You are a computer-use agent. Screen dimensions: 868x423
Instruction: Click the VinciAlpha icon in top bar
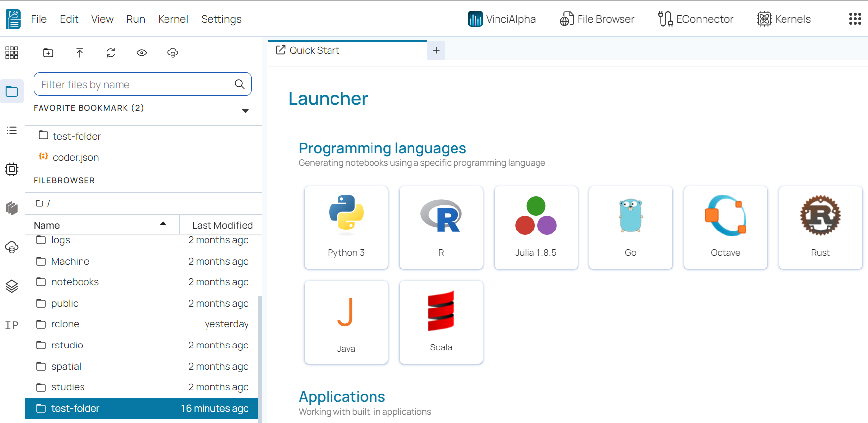click(475, 19)
